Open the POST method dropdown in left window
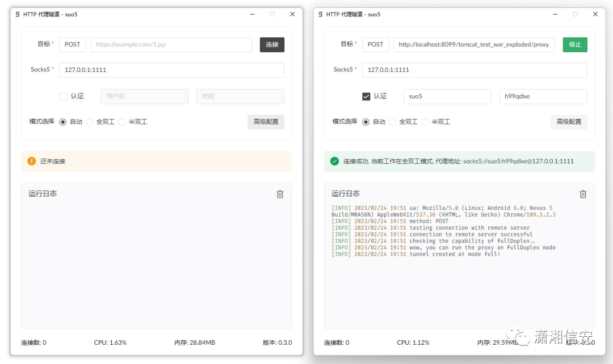Image resolution: width=613 pixels, height=364 pixels. (73, 45)
